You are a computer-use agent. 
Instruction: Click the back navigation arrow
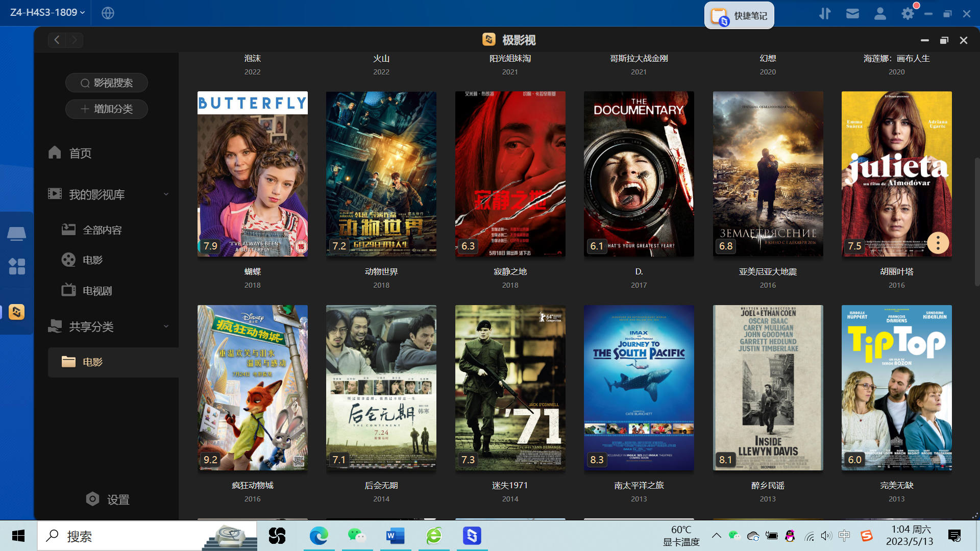coord(57,40)
